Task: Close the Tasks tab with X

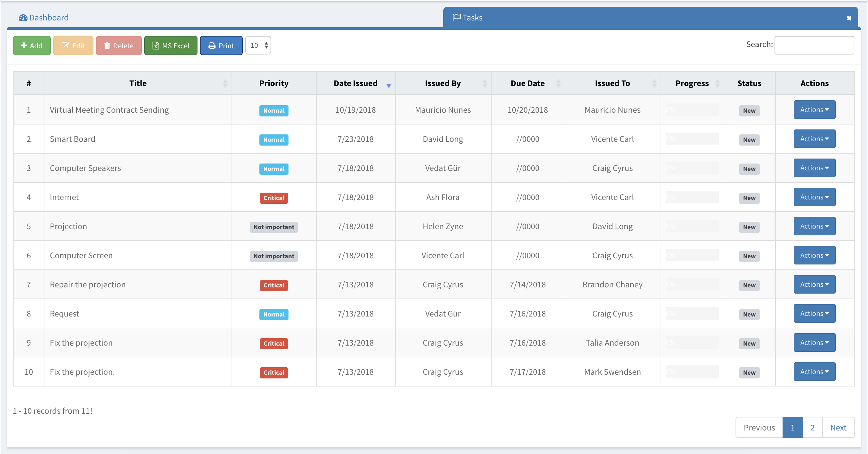Action: pyautogui.click(x=849, y=18)
